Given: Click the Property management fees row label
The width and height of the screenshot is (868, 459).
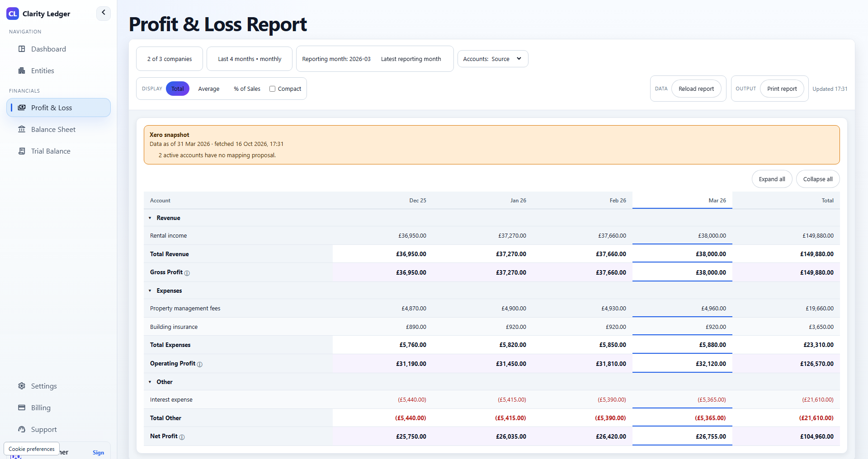Looking at the screenshot, I should [185, 308].
